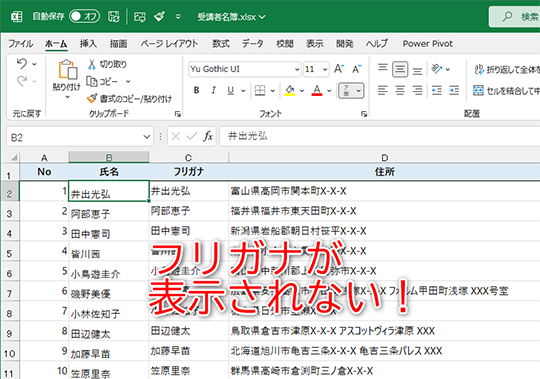The width and height of the screenshot is (540, 379).
Task: Align text right
Action: [417, 91]
